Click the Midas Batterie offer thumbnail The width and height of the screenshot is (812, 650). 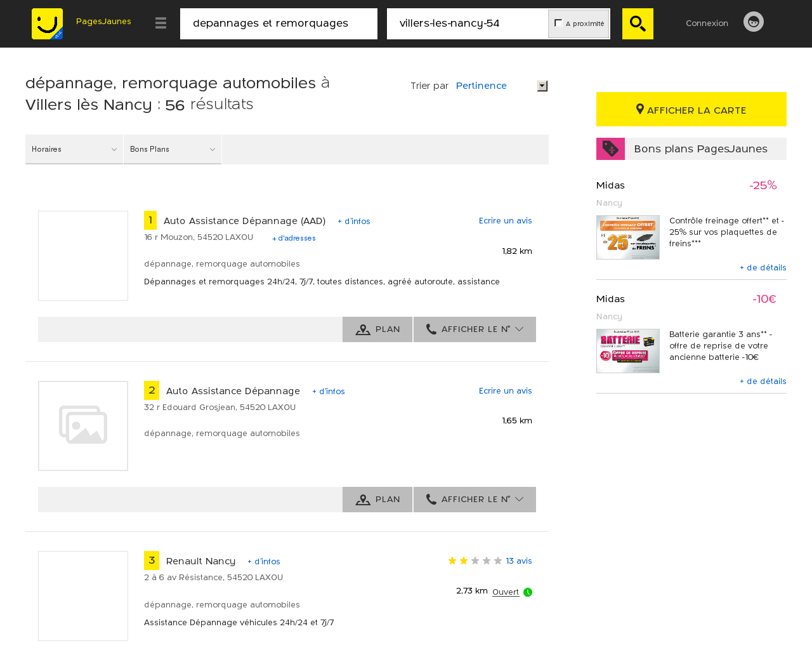tap(628, 351)
